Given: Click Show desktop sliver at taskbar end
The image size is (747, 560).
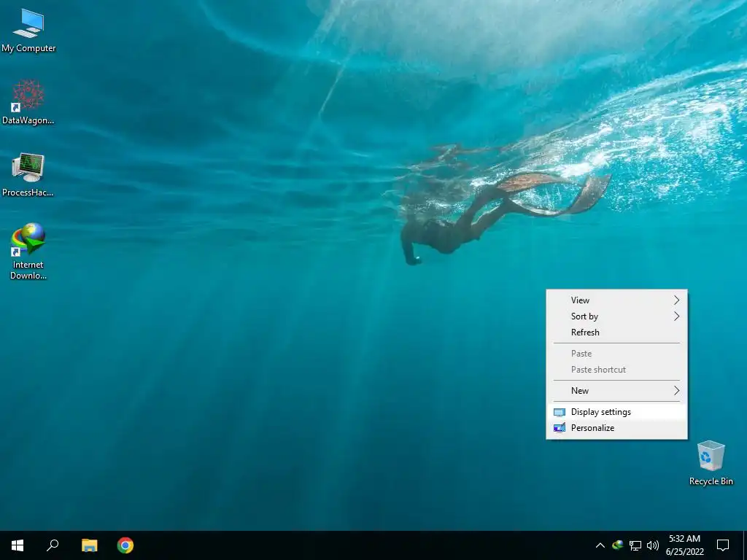Looking at the screenshot, I should click(x=745, y=545).
